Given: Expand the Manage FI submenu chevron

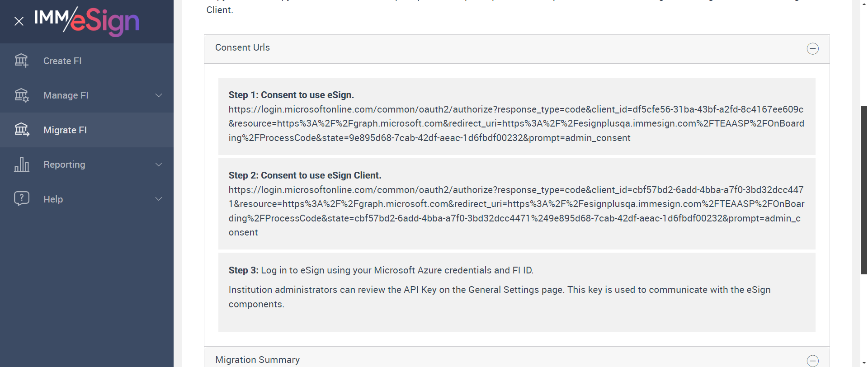Looking at the screenshot, I should tap(159, 95).
